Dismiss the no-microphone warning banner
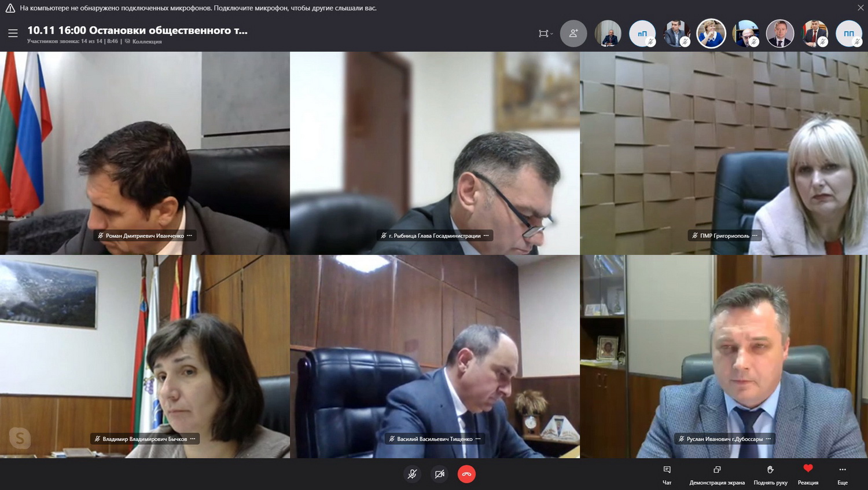The image size is (868, 490). (860, 8)
